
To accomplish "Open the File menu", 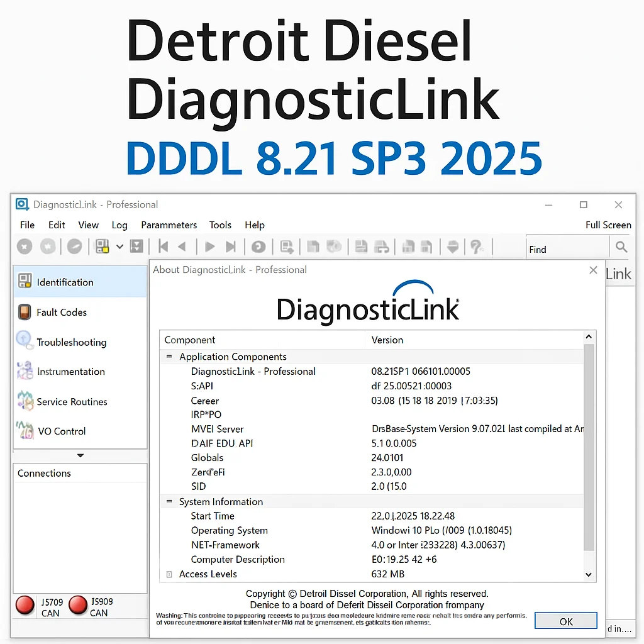I will click(27, 225).
